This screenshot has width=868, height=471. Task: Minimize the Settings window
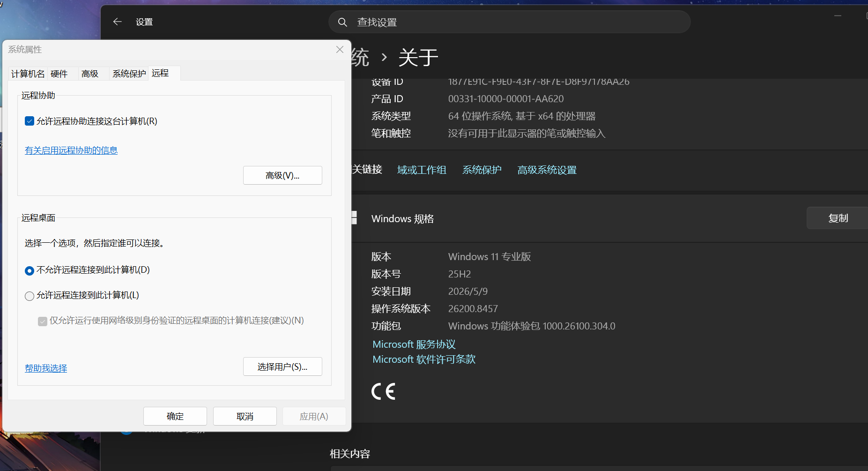838,16
